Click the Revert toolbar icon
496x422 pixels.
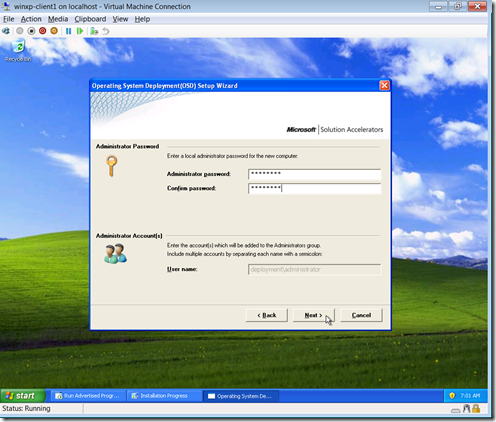106,31
